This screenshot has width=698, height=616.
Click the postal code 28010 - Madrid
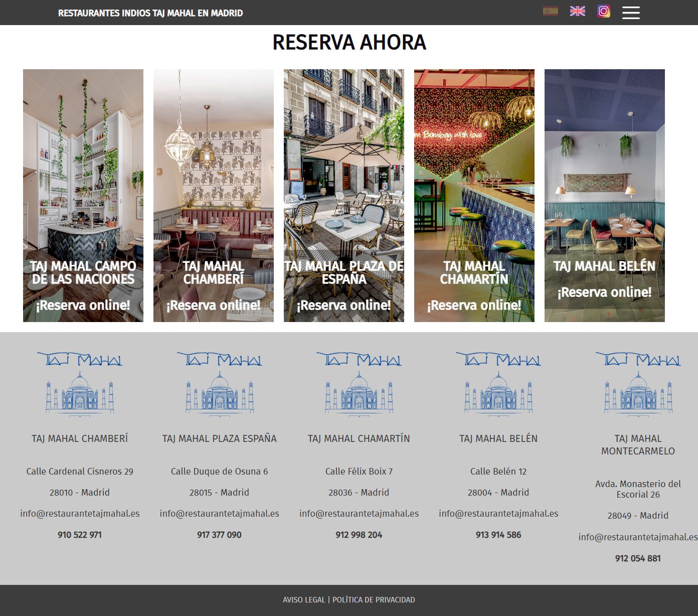tap(80, 493)
